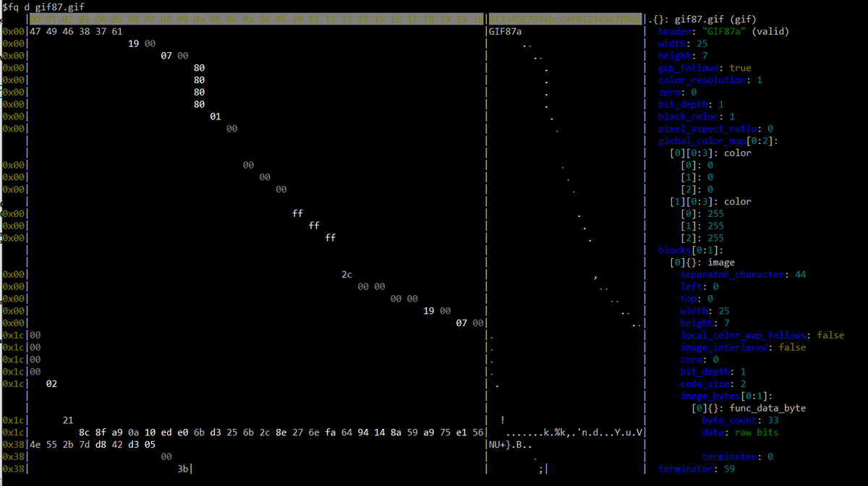
Task: Click the 'terminator: 0' field
Action: click(737, 457)
